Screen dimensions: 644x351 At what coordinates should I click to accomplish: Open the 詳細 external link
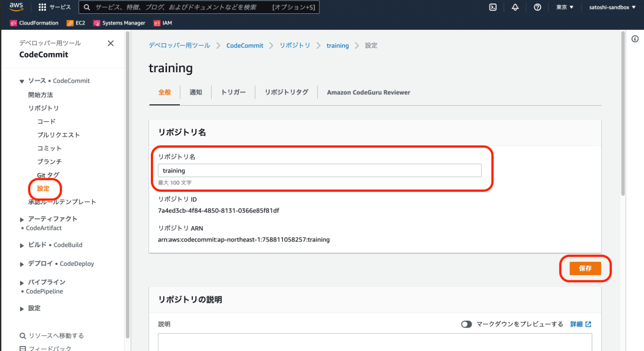(581, 324)
